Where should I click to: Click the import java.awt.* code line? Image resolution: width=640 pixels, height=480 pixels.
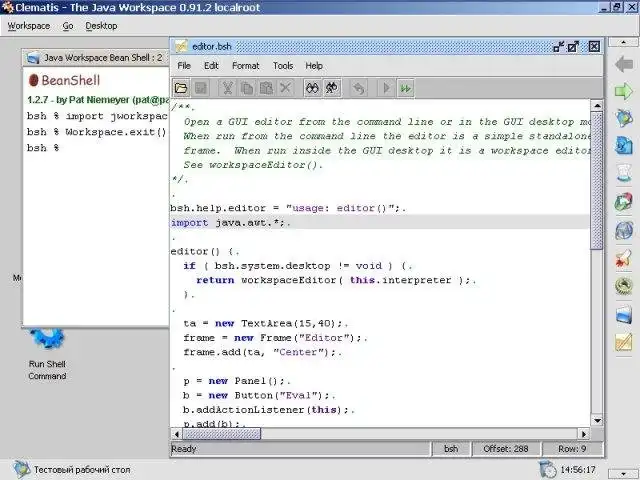coord(380,223)
